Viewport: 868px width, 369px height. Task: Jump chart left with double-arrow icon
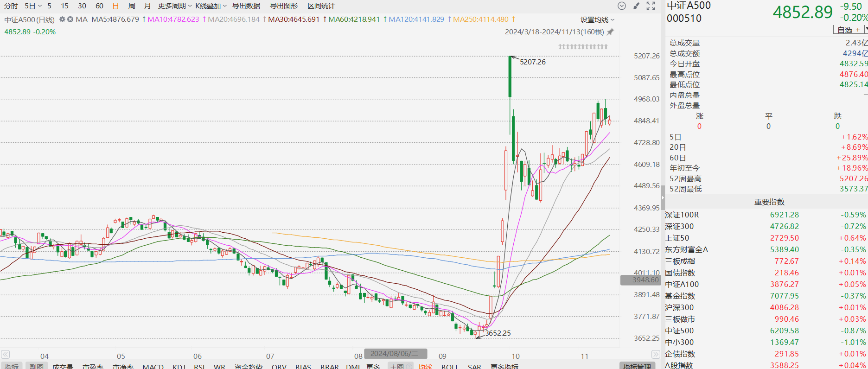pyautogui.click(x=5, y=354)
